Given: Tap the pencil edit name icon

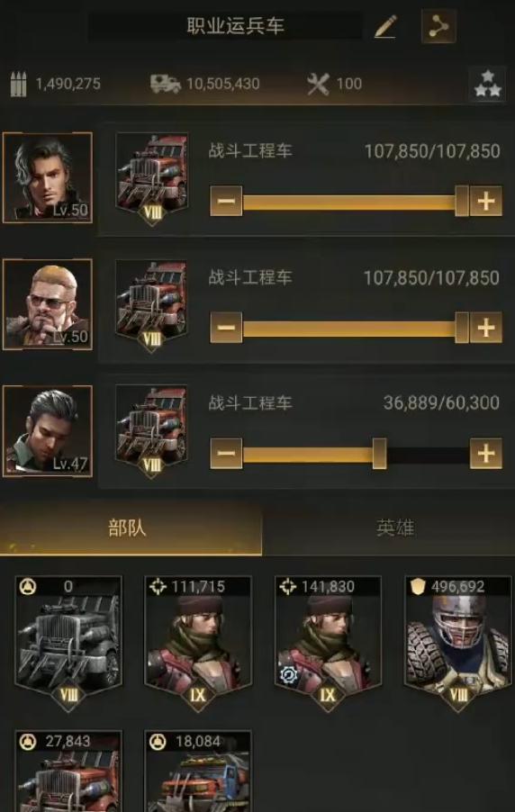Looking at the screenshot, I should coord(385,26).
